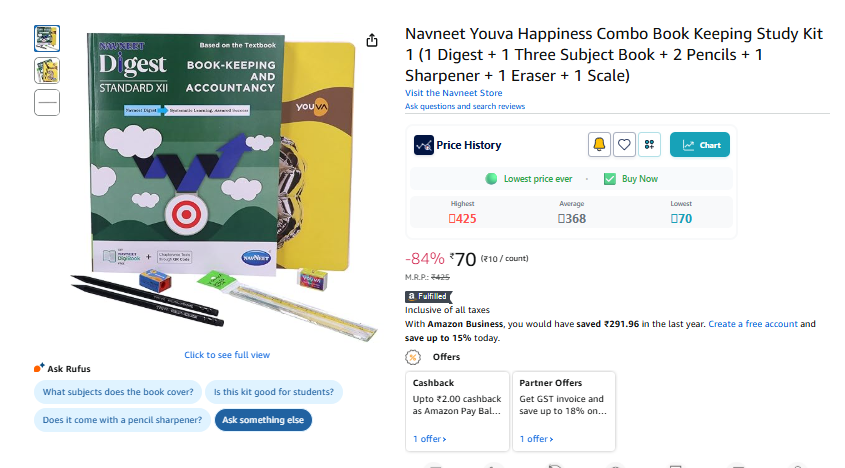The height and width of the screenshot is (468, 845).
Task: Ask Rufus 'What subjects does the book cover?'
Action: click(120, 392)
